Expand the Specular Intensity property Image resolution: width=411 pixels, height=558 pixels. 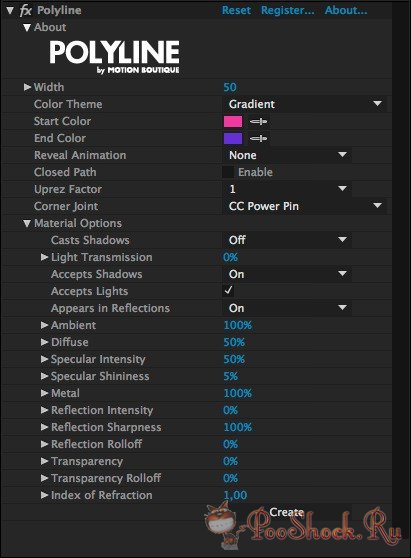point(44,359)
